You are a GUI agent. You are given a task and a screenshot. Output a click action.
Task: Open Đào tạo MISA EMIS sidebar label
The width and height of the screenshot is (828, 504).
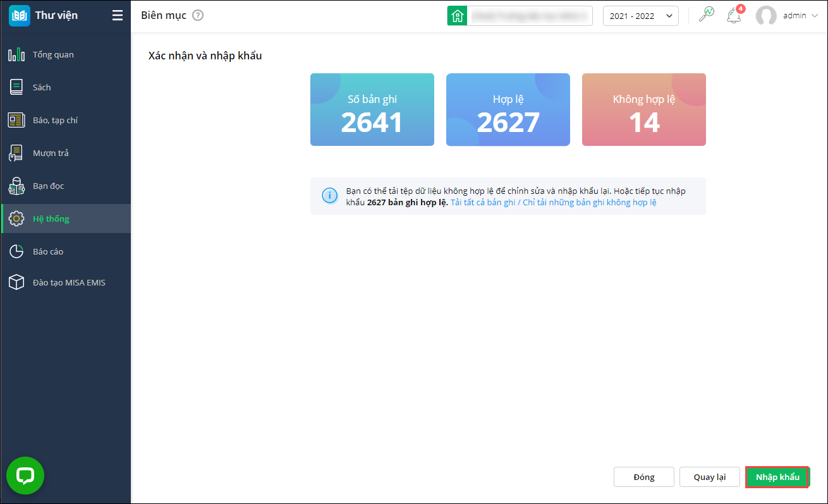point(69,282)
